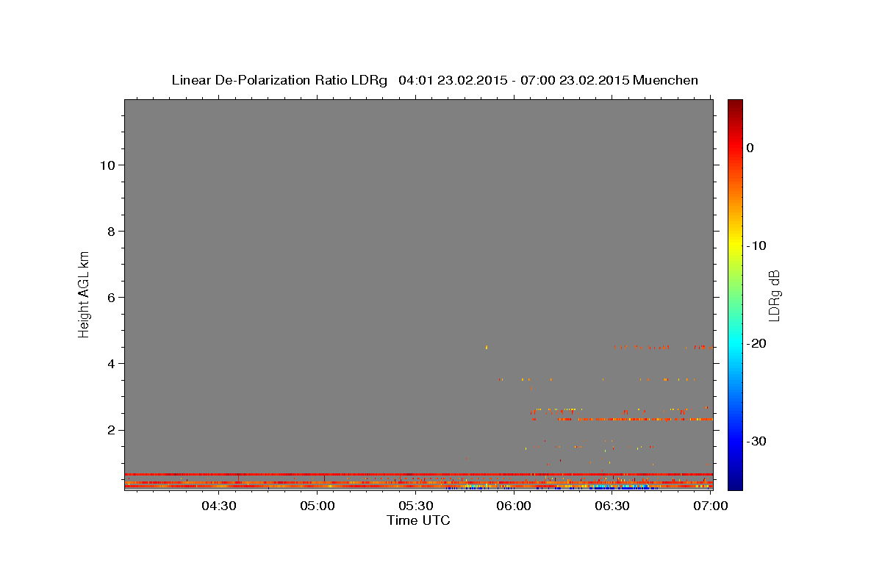Click the colorbar value -30
This screenshot has height=588, width=882.
756,441
